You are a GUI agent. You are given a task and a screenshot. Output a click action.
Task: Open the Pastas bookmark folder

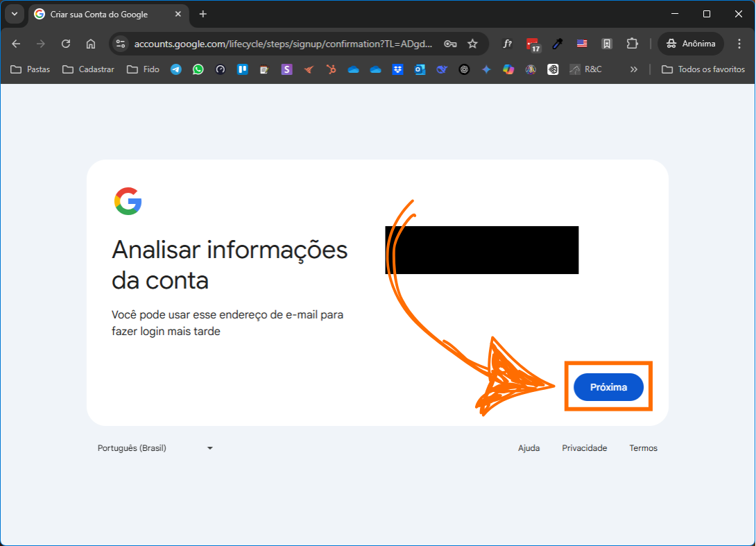point(31,69)
